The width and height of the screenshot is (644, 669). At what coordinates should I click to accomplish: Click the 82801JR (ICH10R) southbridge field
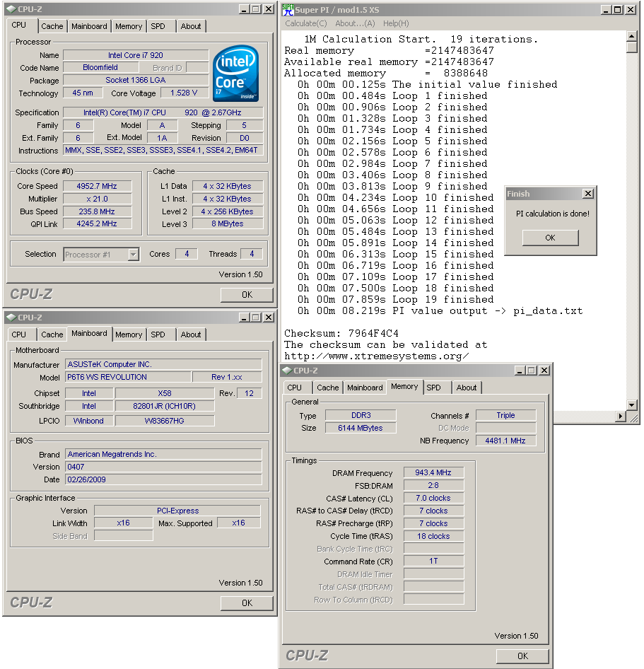(x=164, y=406)
